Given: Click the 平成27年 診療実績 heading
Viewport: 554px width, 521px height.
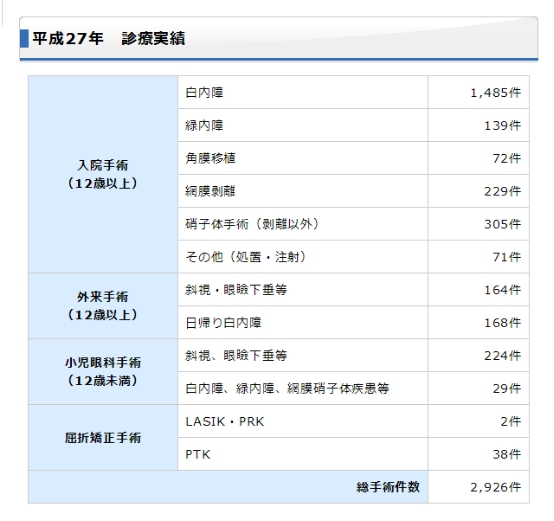Looking at the screenshot, I should pos(109,38).
